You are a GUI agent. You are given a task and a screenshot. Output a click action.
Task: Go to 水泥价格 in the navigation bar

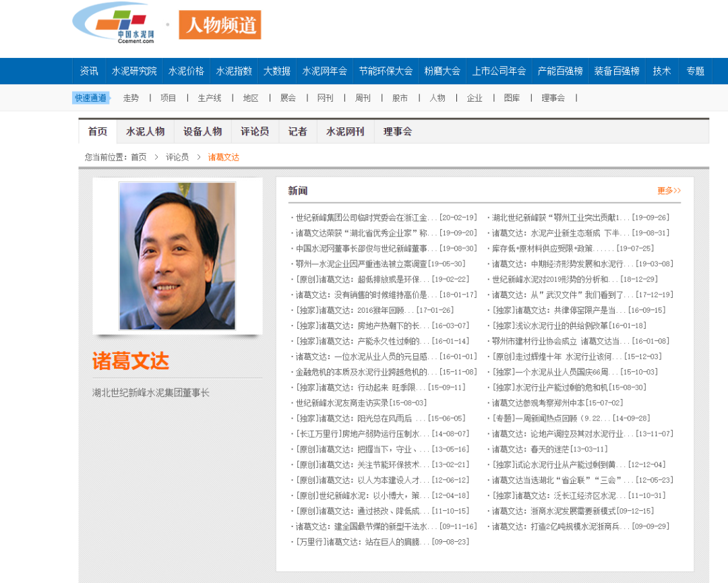[x=186, y=71]
